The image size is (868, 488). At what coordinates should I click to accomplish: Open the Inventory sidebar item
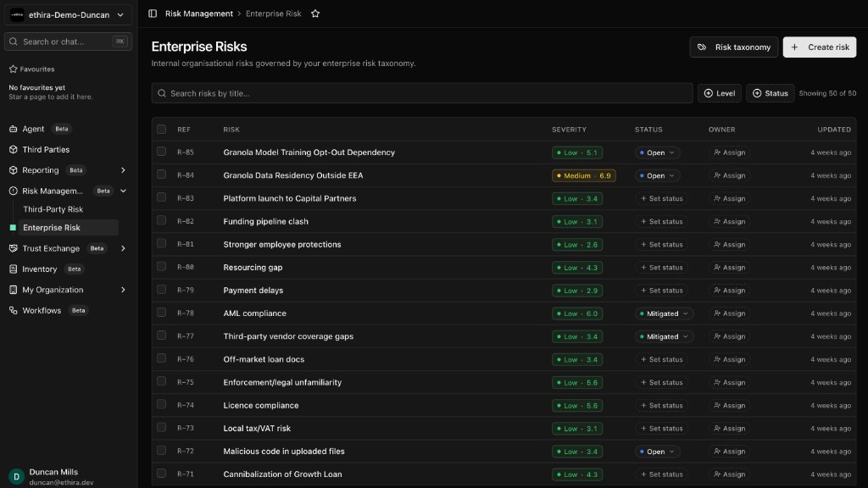[x=39, y=269]
